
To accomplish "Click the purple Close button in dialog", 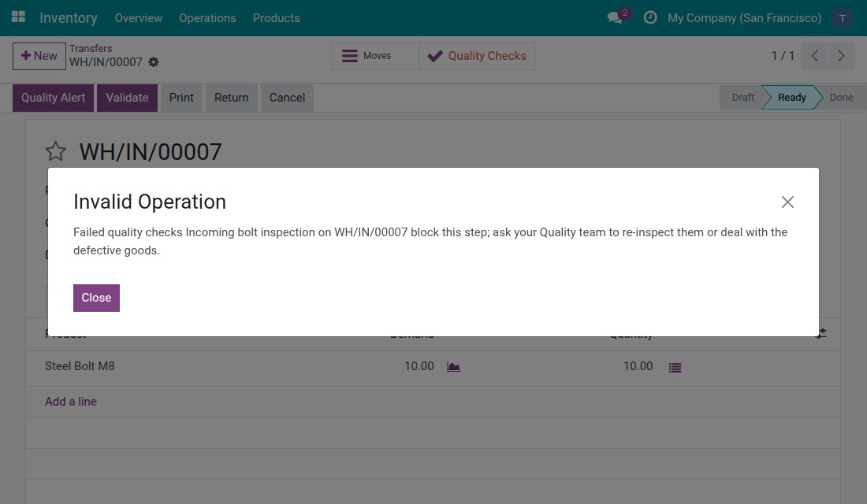I will pyautogui.click(x=96, y=298).
